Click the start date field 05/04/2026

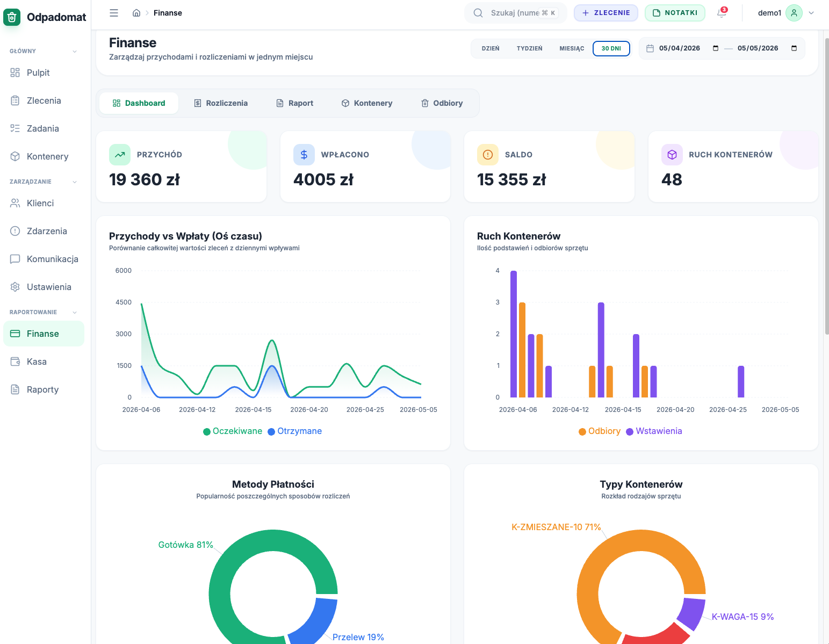[680, 48]
